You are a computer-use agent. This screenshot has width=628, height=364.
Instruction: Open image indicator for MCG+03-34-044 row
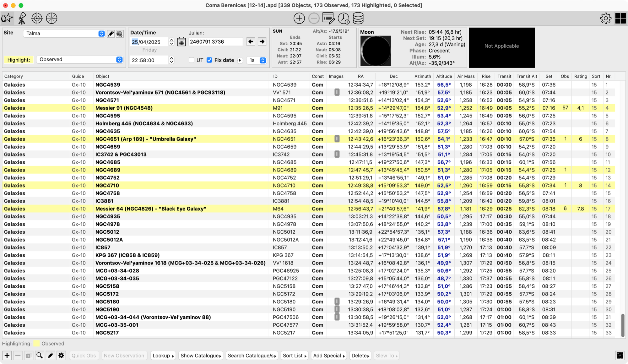click(337, 317)
